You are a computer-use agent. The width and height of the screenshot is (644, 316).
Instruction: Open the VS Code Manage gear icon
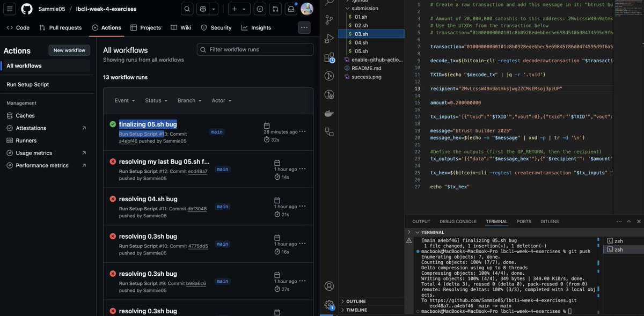329,305
